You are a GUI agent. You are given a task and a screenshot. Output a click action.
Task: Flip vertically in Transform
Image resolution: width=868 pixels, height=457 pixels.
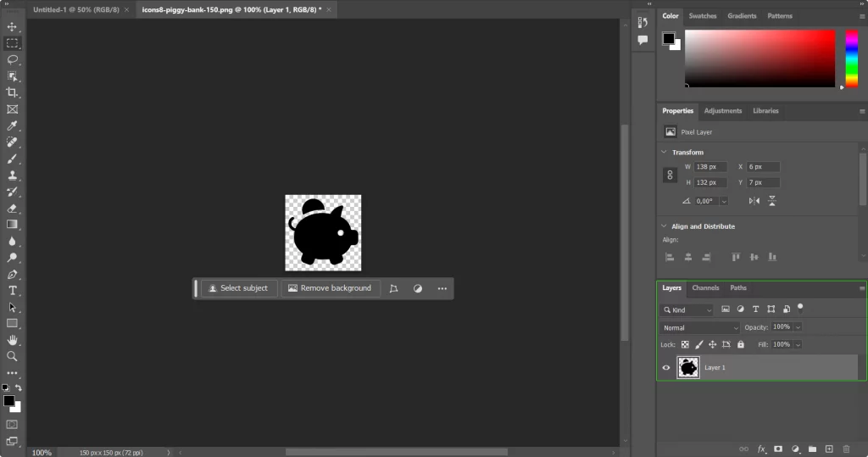click(771, 201)
